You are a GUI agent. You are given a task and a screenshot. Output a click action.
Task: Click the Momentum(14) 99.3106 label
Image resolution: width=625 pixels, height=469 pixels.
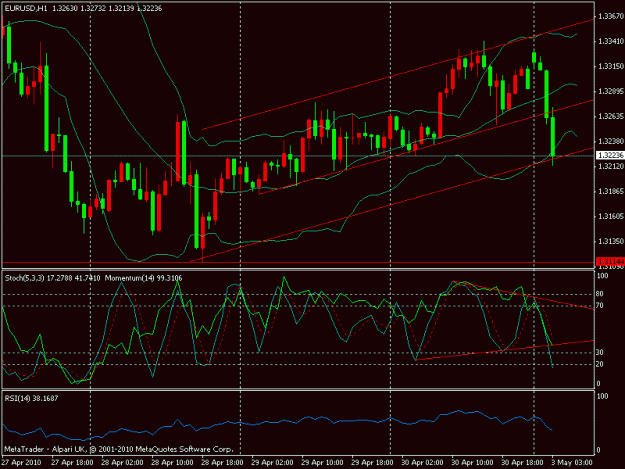[143, 278]
